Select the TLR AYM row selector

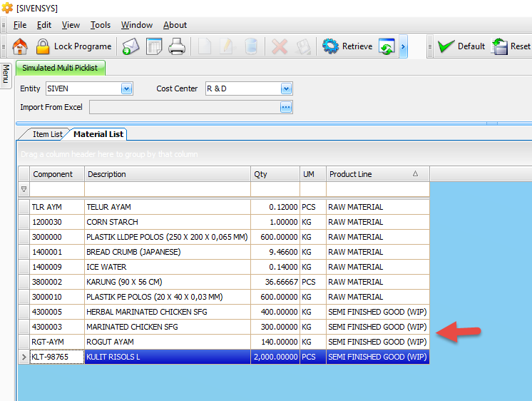tap(24, 207)
